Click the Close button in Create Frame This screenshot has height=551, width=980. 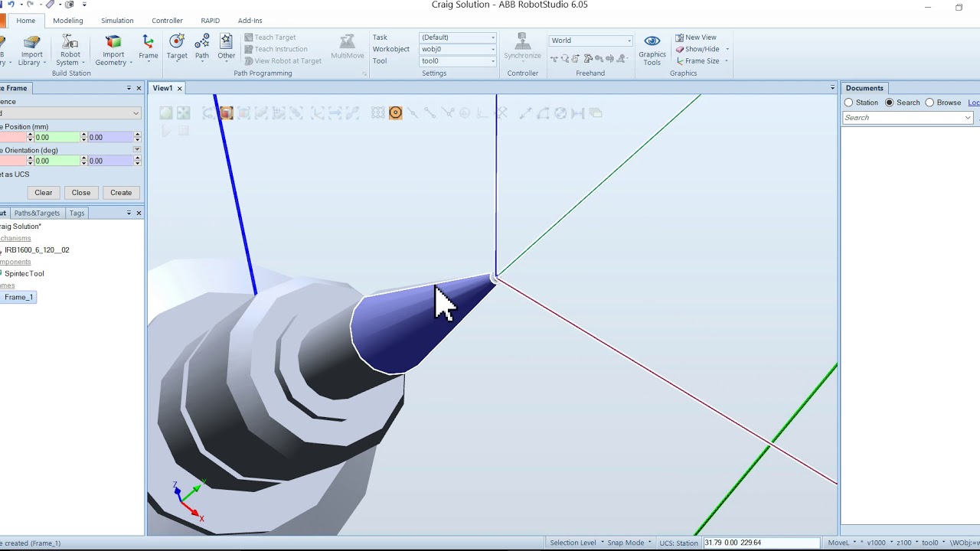[81, 193]
